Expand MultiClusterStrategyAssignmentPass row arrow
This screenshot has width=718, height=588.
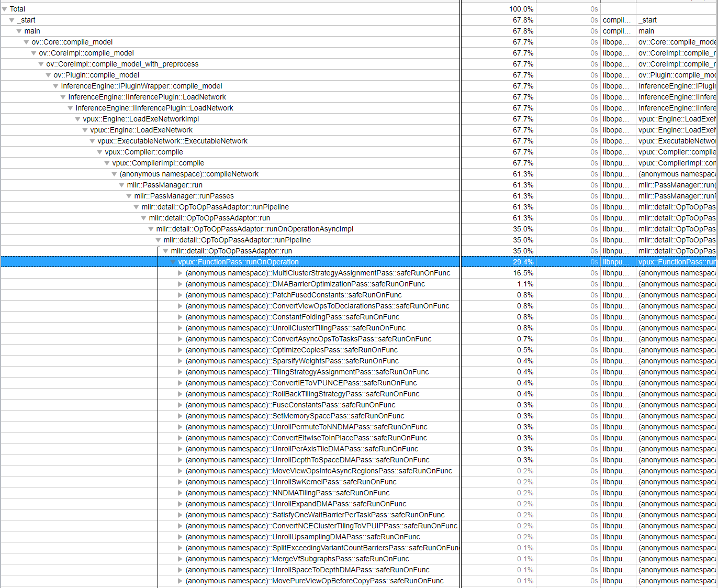(x=181, y=273)
